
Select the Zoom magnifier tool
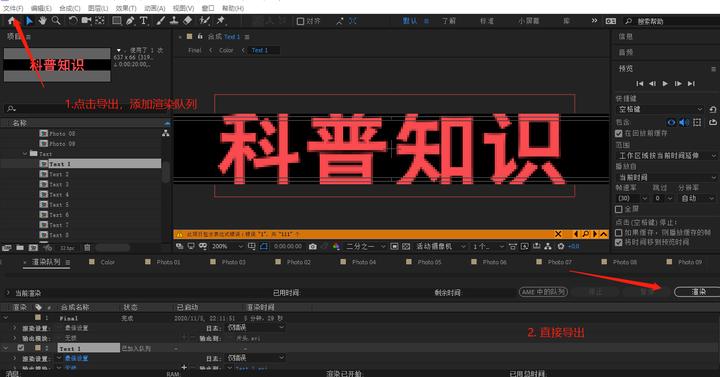(x=56, y=21)
